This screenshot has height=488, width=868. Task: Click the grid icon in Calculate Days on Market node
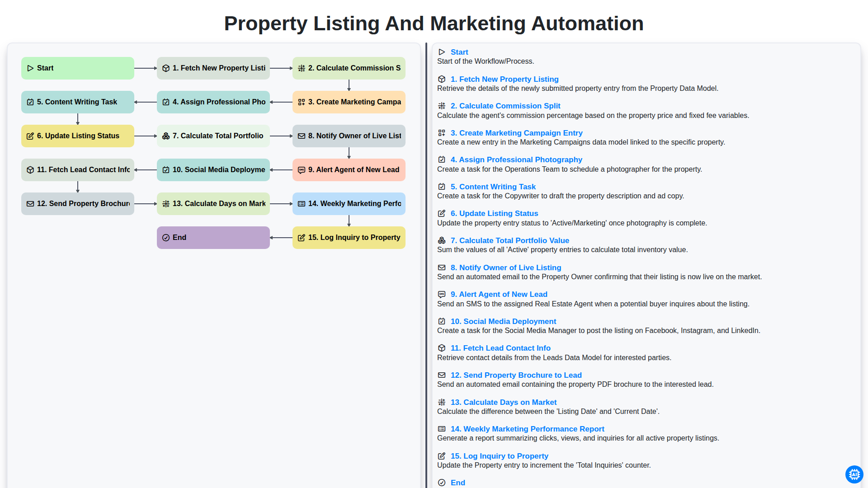click(166, 204)
